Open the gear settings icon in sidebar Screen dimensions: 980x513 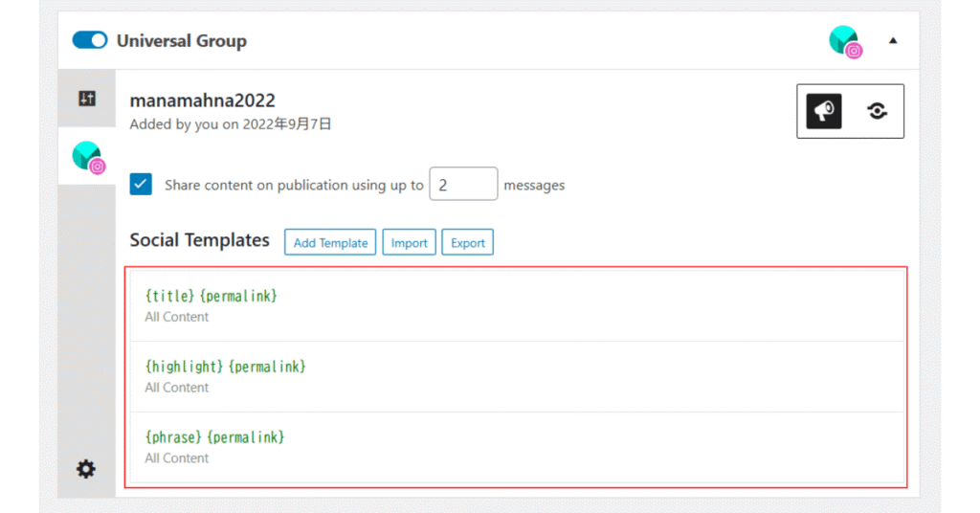click(86, 469)
